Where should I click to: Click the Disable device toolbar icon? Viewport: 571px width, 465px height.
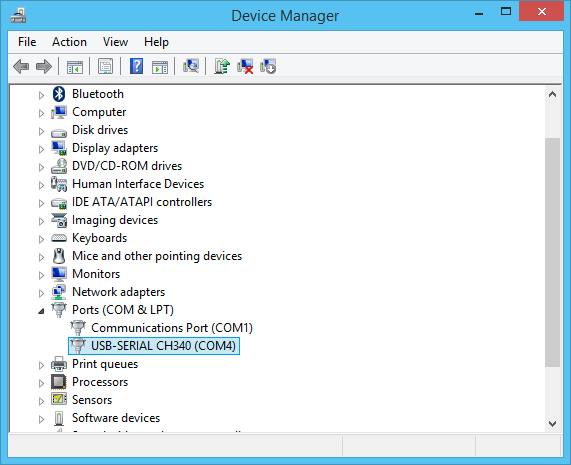[x=268, y=67]
